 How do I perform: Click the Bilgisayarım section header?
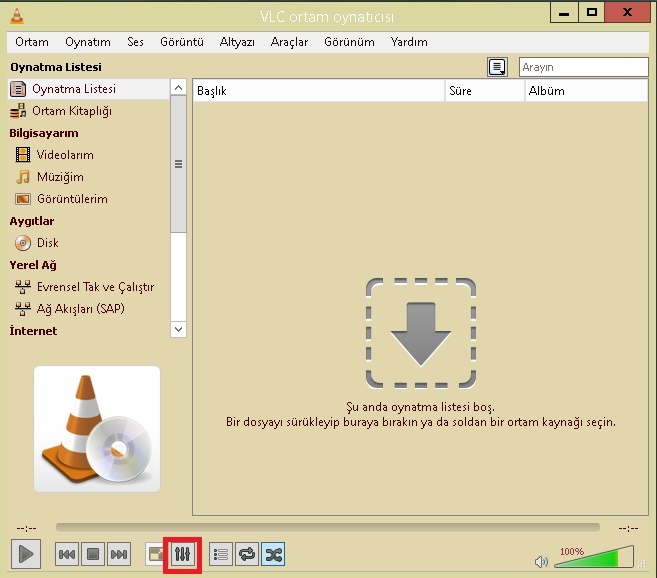44,133
